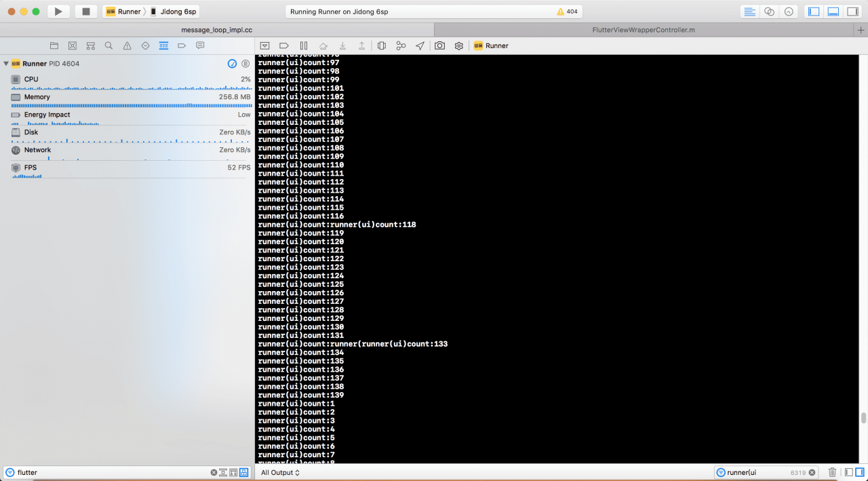
Task: Select the Memory gauge row
Action: click(x=129, y=97)
